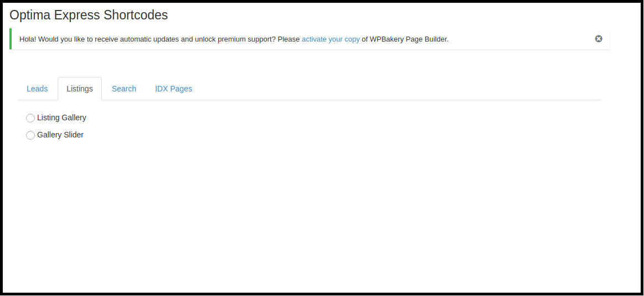
Task: Go to the IDX Pages tab
Action: pyautogui.click(x=173, y=89)
